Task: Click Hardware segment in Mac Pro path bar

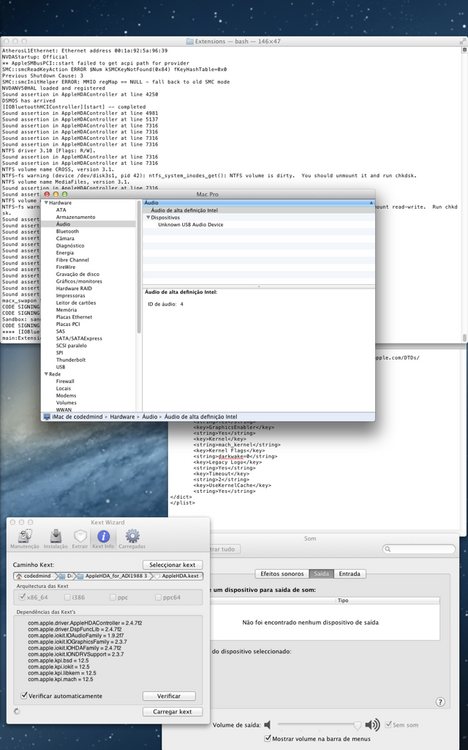Action: coord(122,417)
